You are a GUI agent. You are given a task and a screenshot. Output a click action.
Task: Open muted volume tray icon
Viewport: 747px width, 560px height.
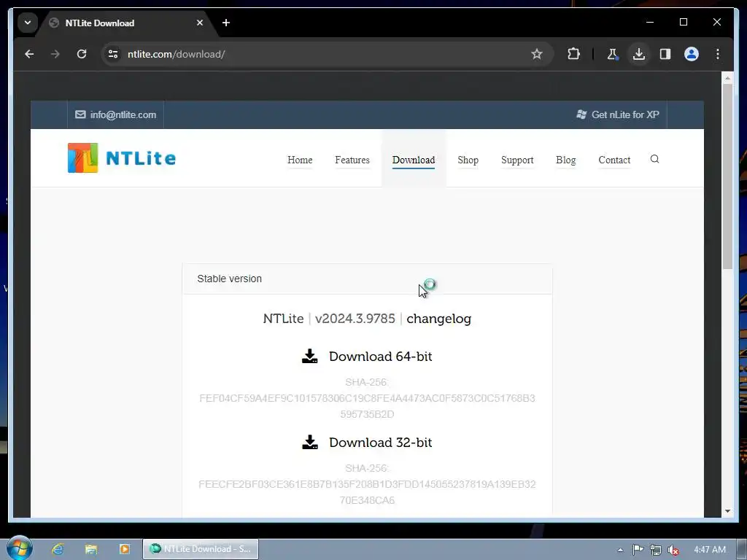(x=673, y=550)
